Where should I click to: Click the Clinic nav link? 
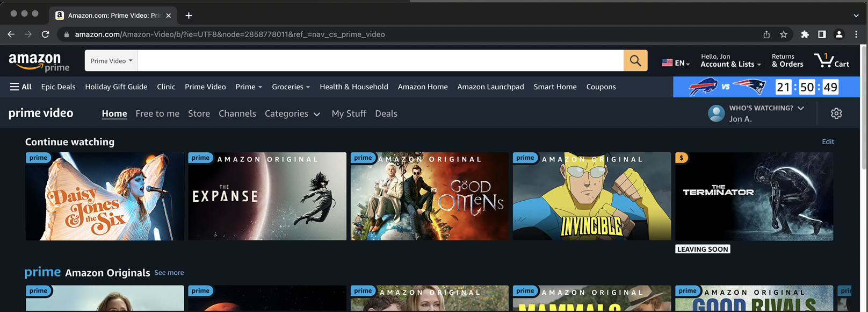tap(166, 87)
